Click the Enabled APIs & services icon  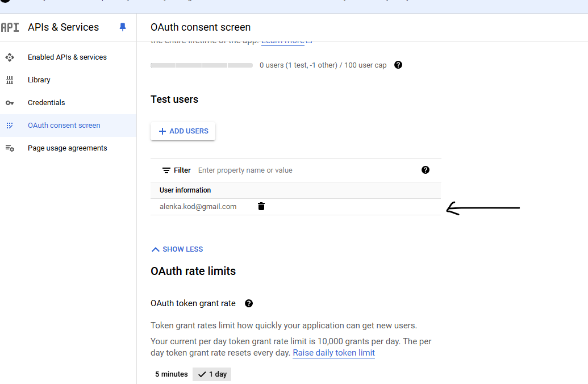coord(9,57)
